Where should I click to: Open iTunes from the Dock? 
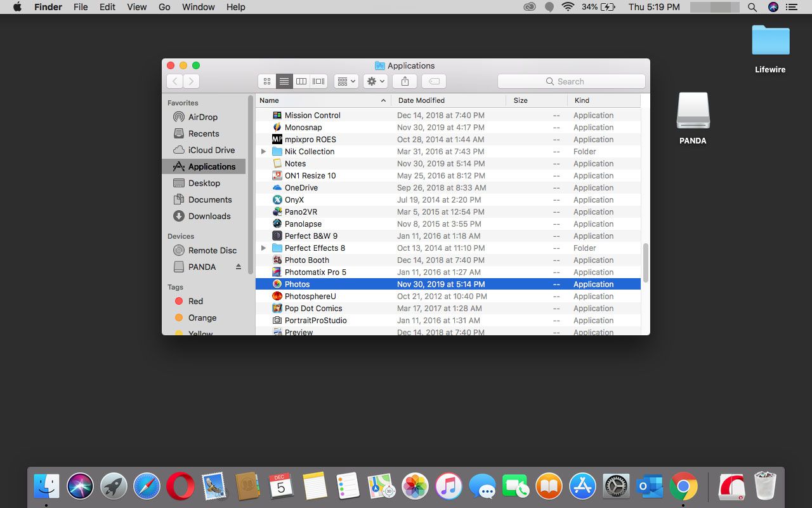pos(449,486)
